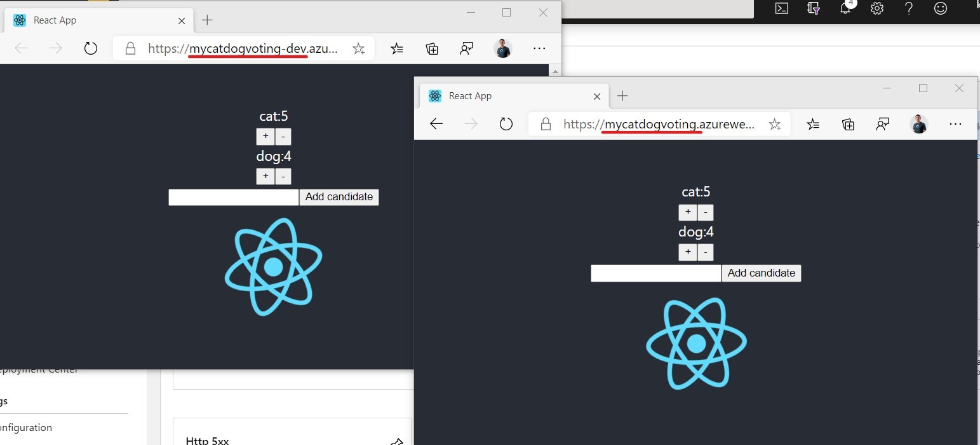Decrease cat votes in dev window
The height and width of the screenshot is (445, 980).
(283, 136)
